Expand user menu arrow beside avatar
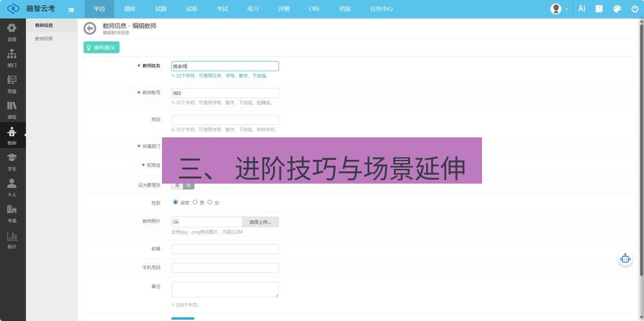644x321 pixels. coord(567,9)
